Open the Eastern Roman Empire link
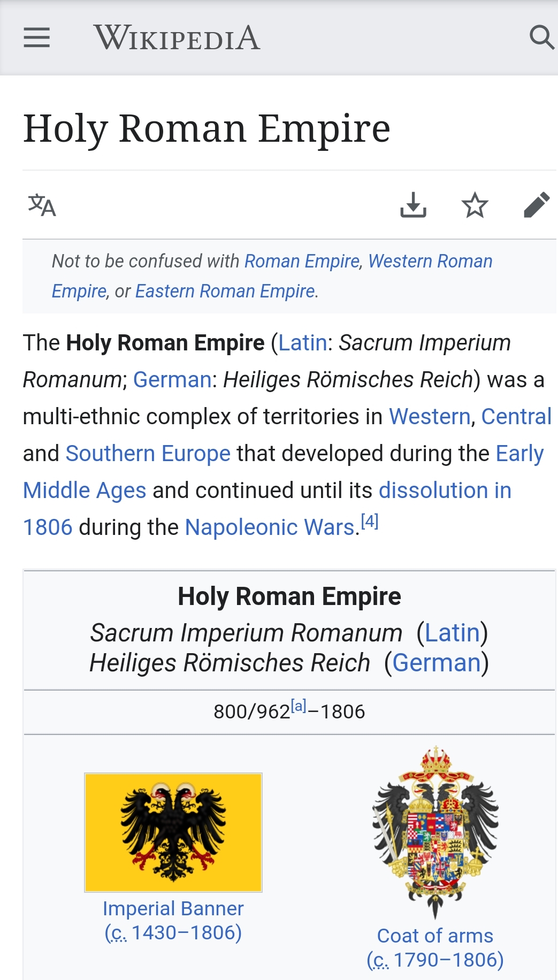This screenshot has height=980, width=558. click(x=225, y=291)
